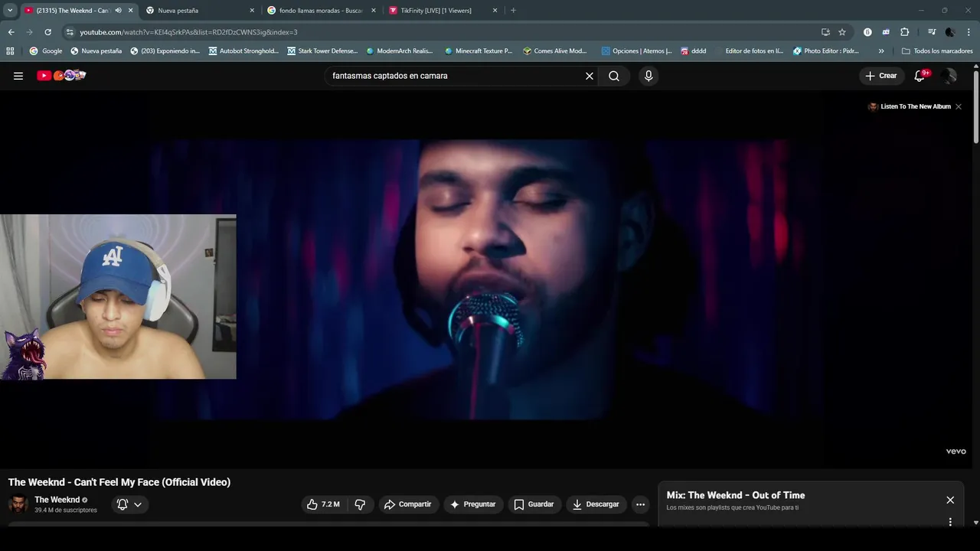The image size is (980, 551).
Task: Close The Weeknd YouTube tab
Action: tap(130, 11)
